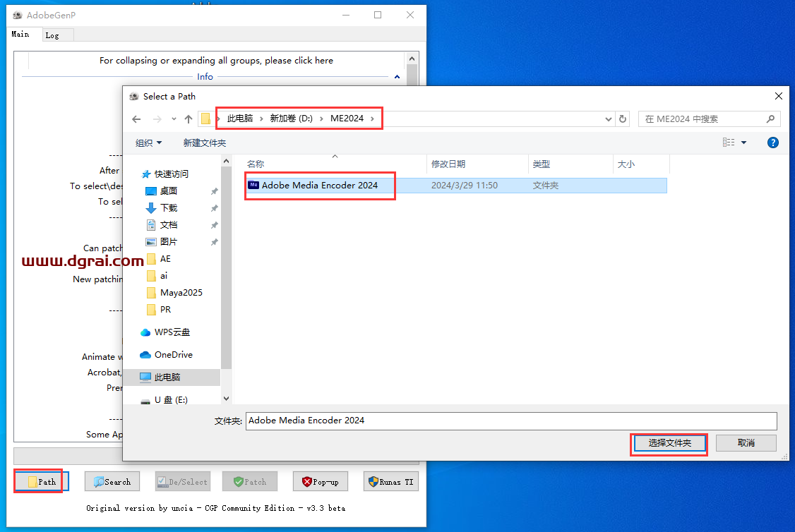Open 文档 in navigation pane
The height and width of the screenshot is (532, 795).
[x=168, y=225]
